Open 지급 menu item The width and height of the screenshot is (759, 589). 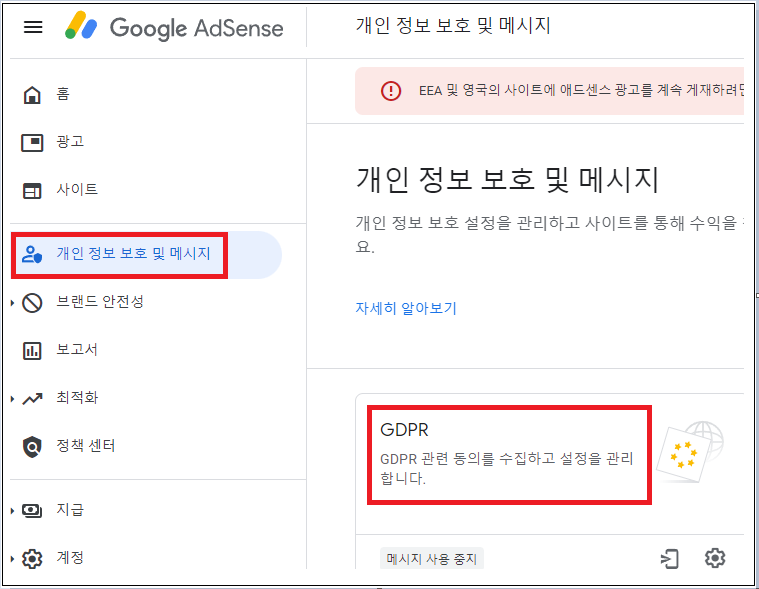pos(70,510)
